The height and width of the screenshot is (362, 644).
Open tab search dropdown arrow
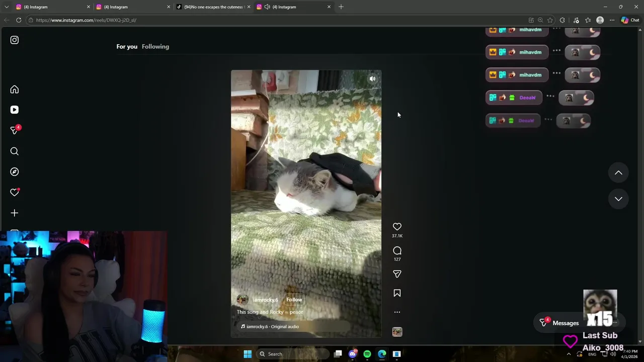[7, 7]
